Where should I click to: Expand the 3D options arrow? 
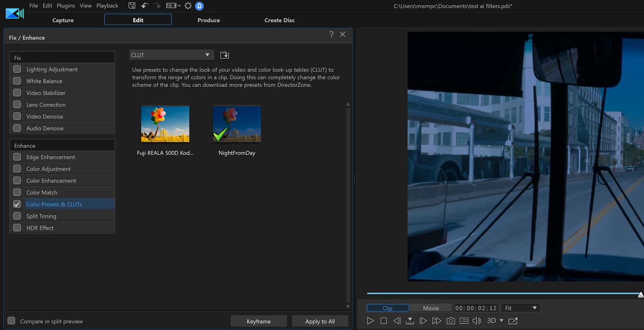click(x=502, y=321)
